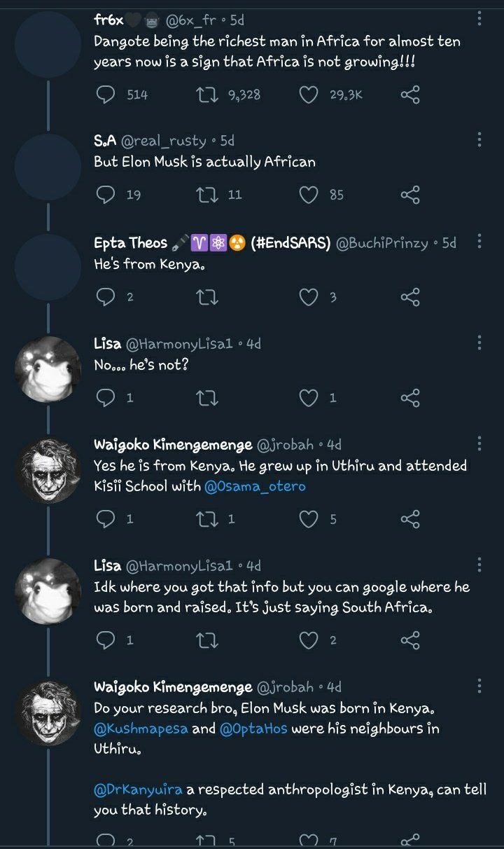Reply to S.A's Elon Musk tweet

click(x=105, y=195)
